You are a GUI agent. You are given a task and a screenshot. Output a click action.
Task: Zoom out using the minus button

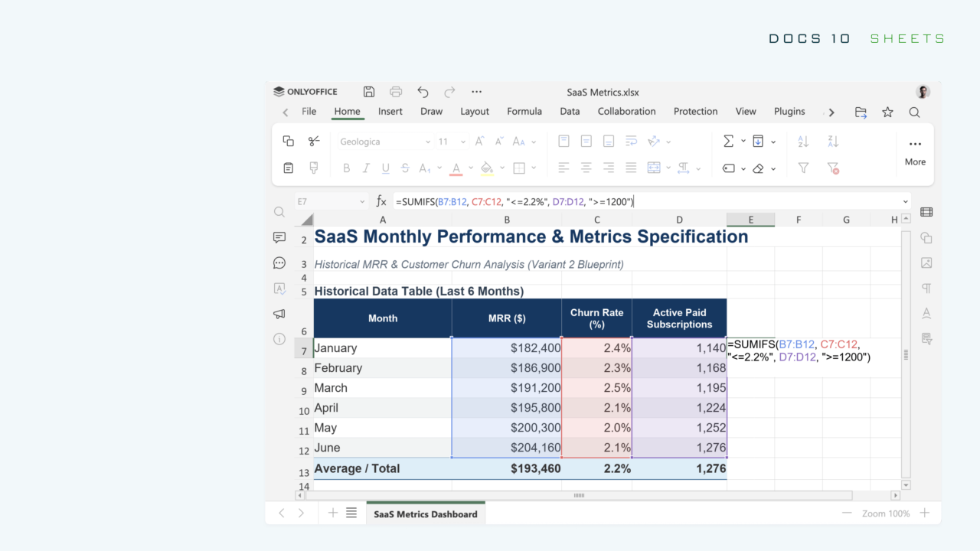click(847, 513)
